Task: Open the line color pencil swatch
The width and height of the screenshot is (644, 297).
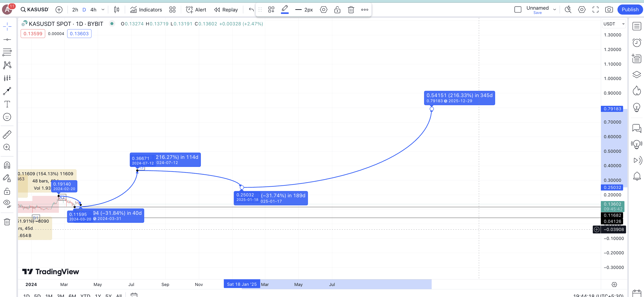Action: click(285, 10)
